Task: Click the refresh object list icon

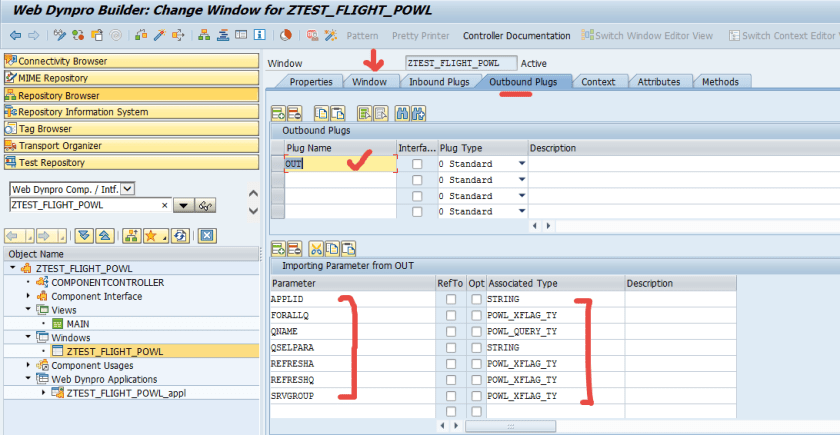Action: [181, 236]
